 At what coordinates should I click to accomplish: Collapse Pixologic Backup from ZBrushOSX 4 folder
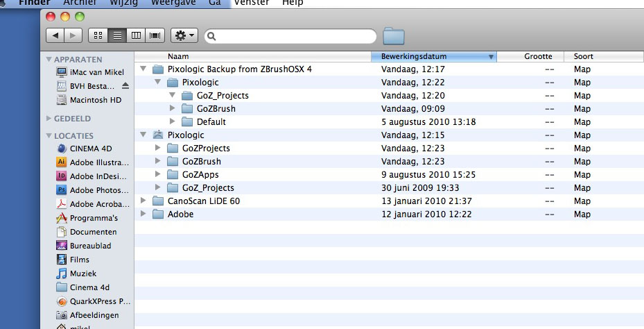(143, 69)
